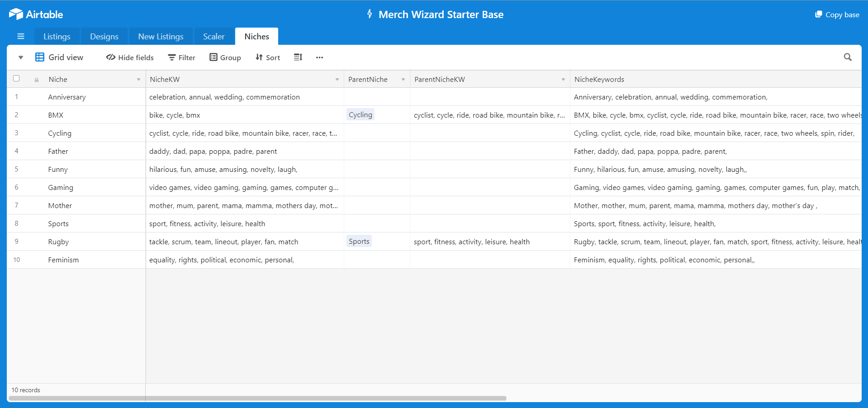Click 'Father, daddy, dad, papa' NicheKeywords cell
Image resolution: width=868 pixels, height=408 pixels.
coord(716,151)
